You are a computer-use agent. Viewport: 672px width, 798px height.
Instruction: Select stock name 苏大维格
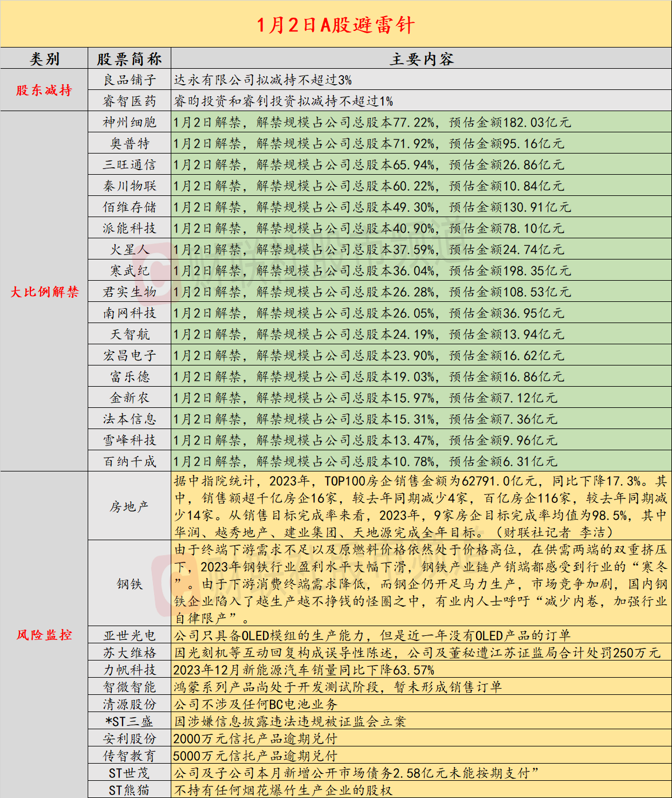pos(129,652)
